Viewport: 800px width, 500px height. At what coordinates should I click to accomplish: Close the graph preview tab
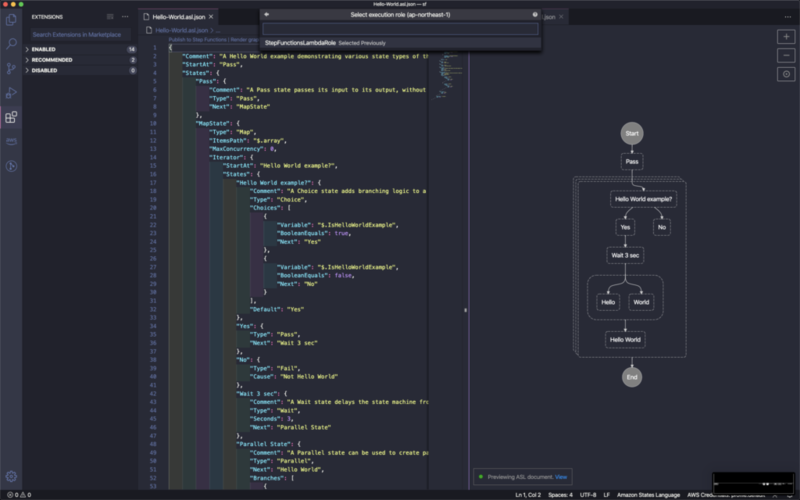click(561, 17)
